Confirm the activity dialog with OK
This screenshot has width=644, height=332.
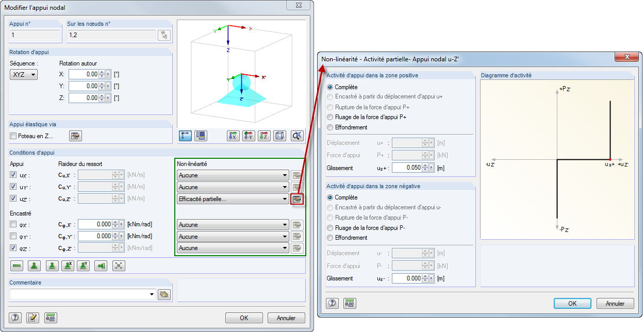572,303
